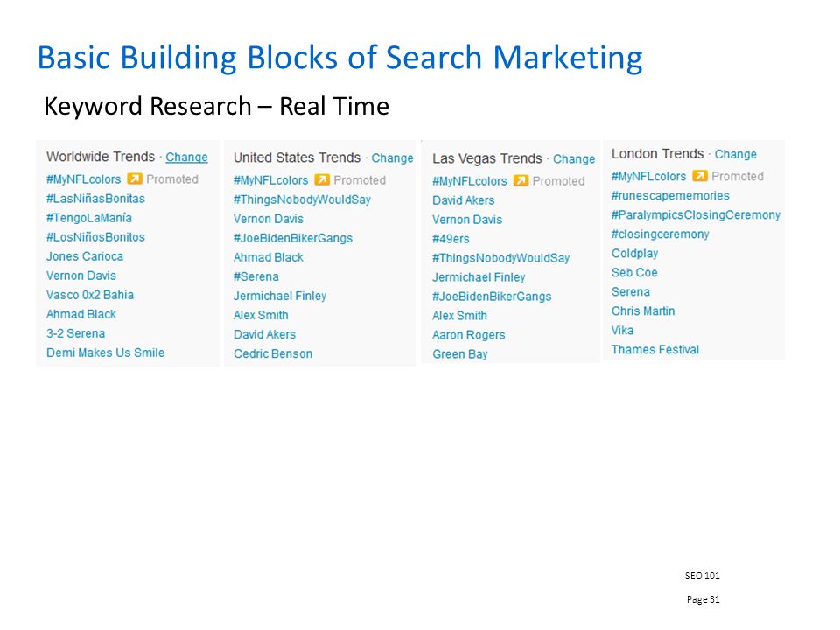Open the Cedric Benson trend
This screenshot has width=840, height=630.
click(273, 354)
